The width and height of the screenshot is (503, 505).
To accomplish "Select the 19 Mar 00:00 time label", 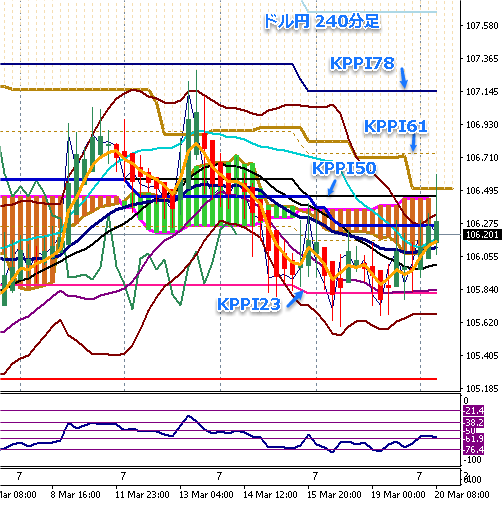I will click(x=398, y=494).
